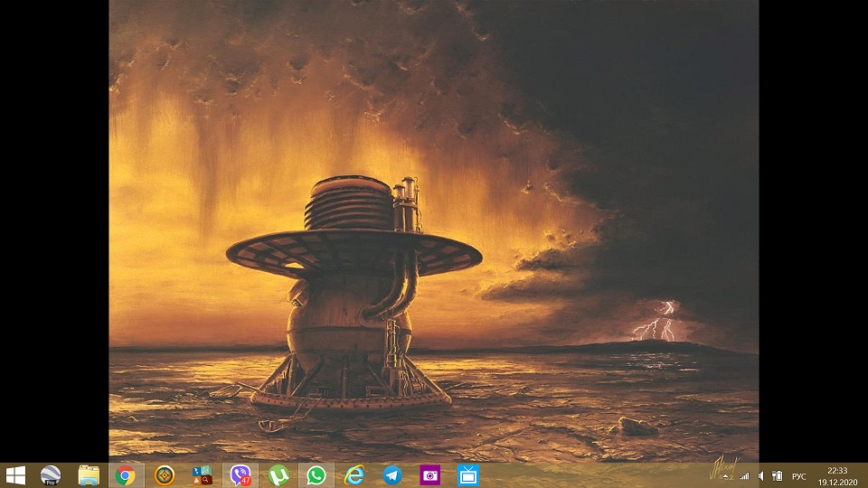The height and width of the screenshot is (488, 868).
Task: Launch Google Earth Pro from the taskbar
Action: point(51,475)
